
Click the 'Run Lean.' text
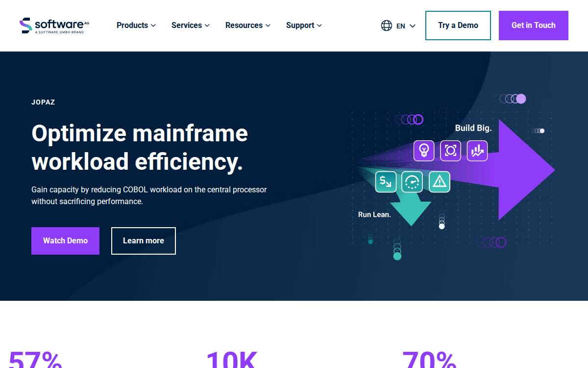click(374, 214)
